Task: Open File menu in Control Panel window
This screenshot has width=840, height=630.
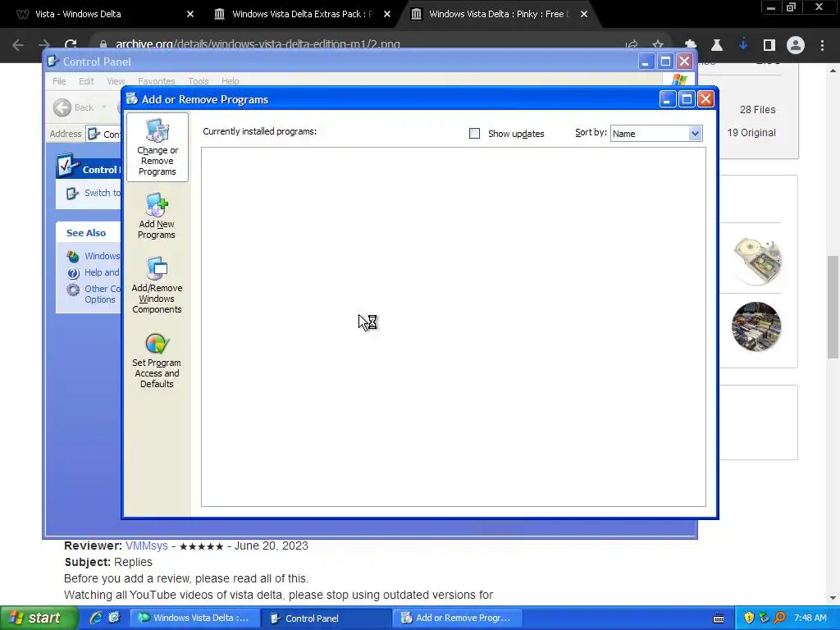Action: pyautogui.click(x=59, y=81)
